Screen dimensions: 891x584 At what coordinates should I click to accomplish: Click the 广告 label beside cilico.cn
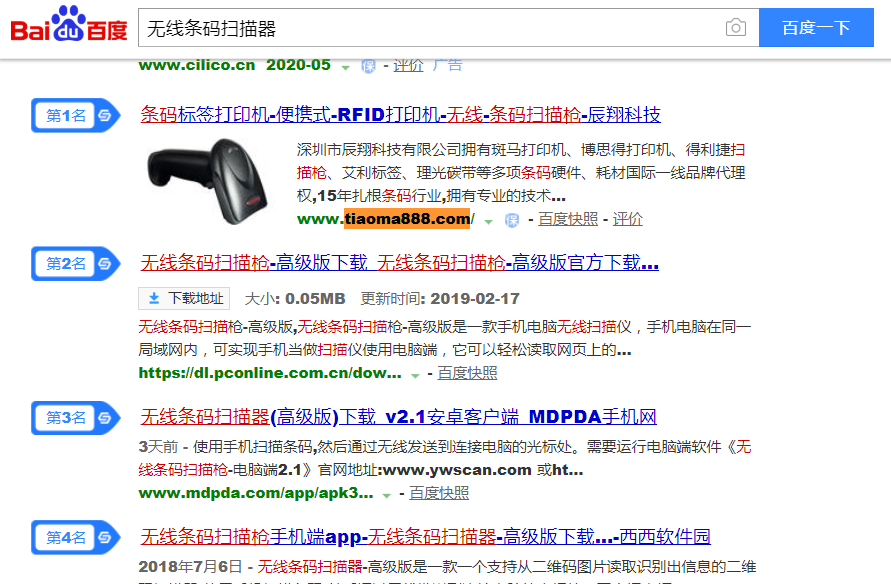447,65
